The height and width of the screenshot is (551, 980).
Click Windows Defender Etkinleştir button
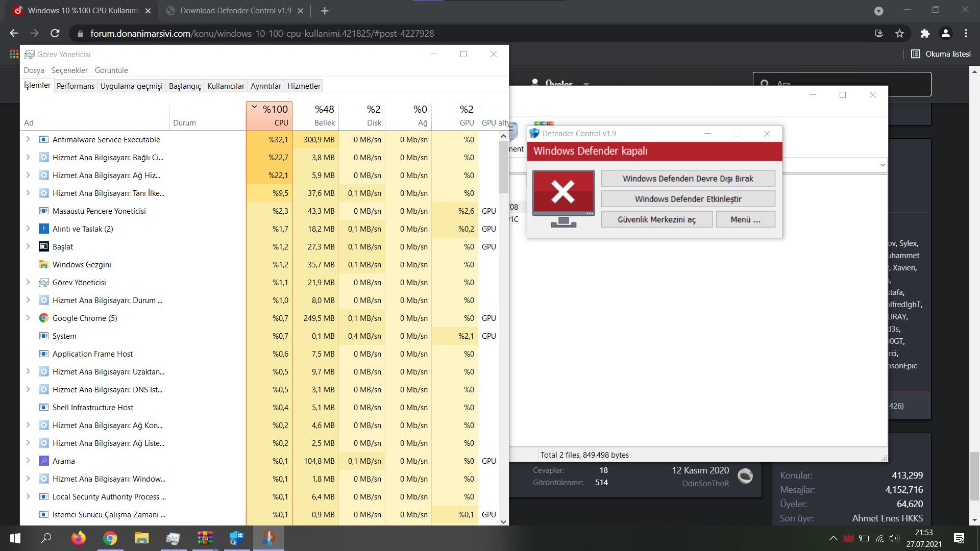click(x=688, y=199)
